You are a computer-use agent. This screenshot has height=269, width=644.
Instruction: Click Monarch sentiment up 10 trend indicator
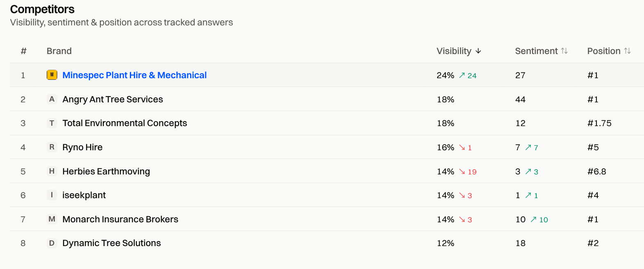pos(539,220)
